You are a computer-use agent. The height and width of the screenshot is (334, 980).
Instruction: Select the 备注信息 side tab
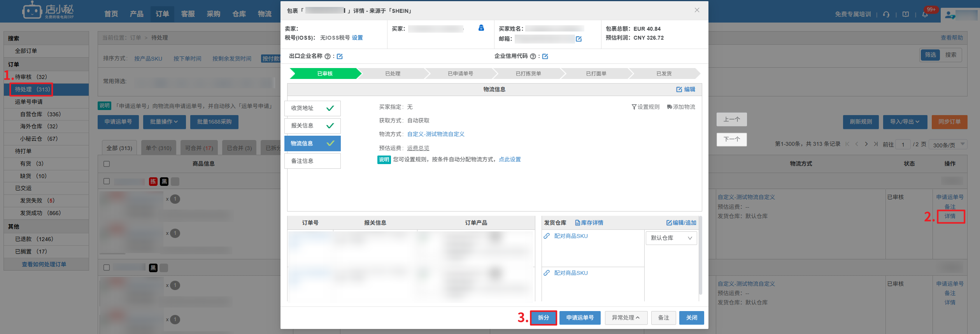pos(312,161)
